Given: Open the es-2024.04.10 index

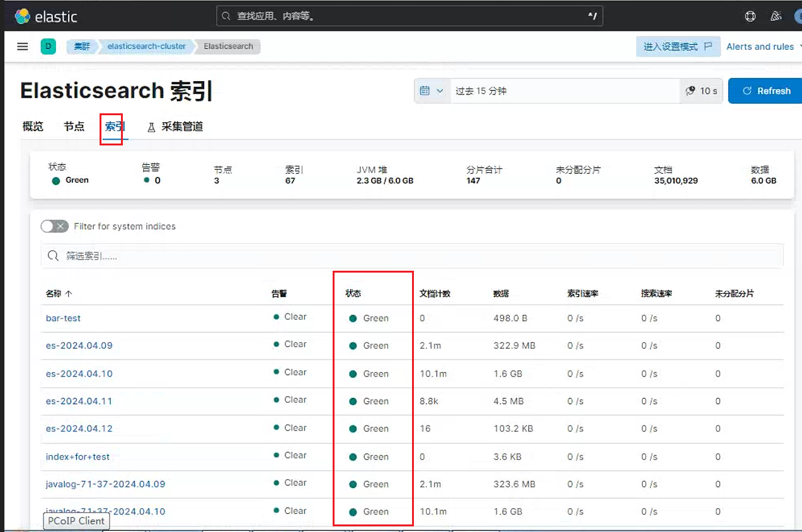Looking at the screenshot, I should (x=79, y=373).
